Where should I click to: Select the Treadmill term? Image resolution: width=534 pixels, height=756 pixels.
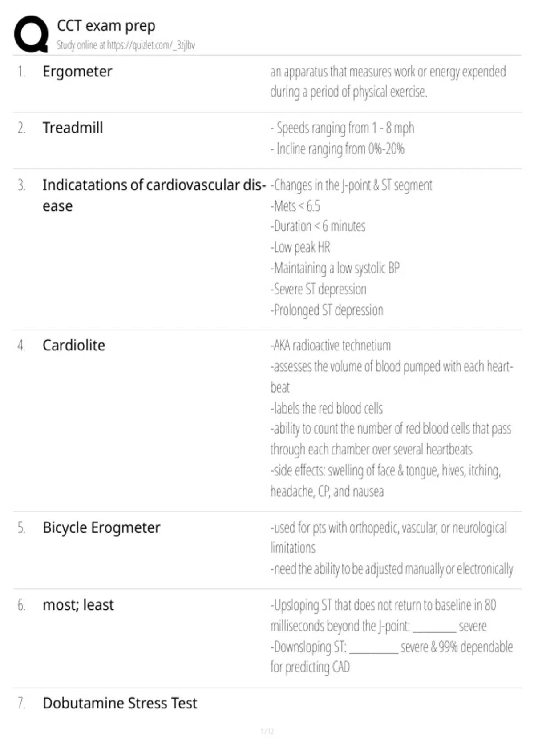(x=73, y=128)
